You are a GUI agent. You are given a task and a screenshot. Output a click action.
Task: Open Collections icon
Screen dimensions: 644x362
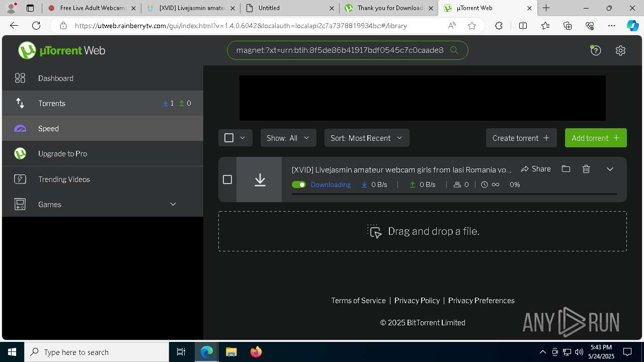click(x=568, y=26)
